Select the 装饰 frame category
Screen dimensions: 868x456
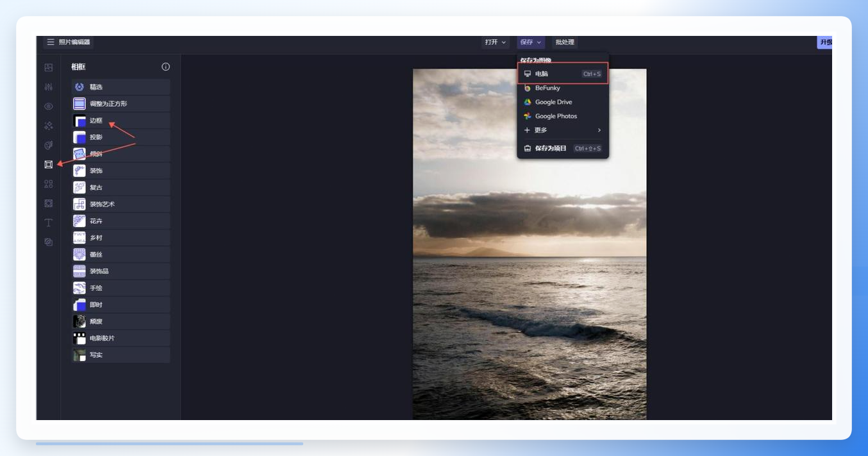coord(121,171)
